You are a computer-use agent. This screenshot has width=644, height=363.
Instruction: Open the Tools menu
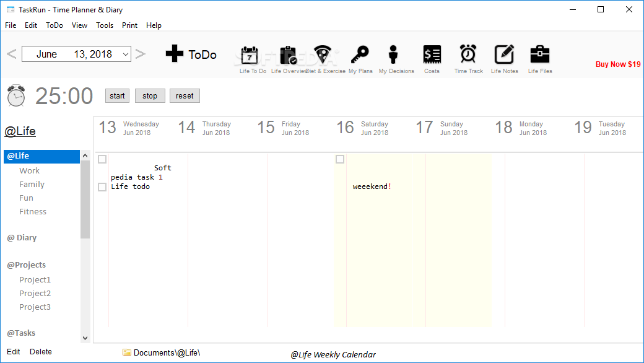(105, 25)
